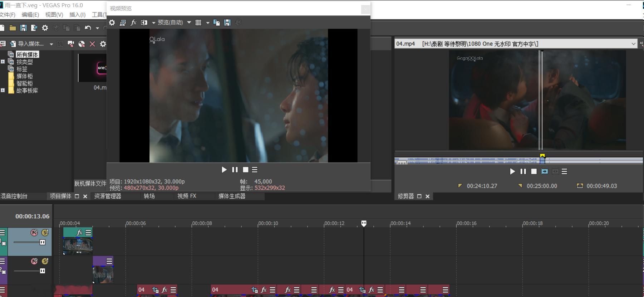Screen dimensions: 644x297
Task: Play the video preview window
Action: pos(224,170)
